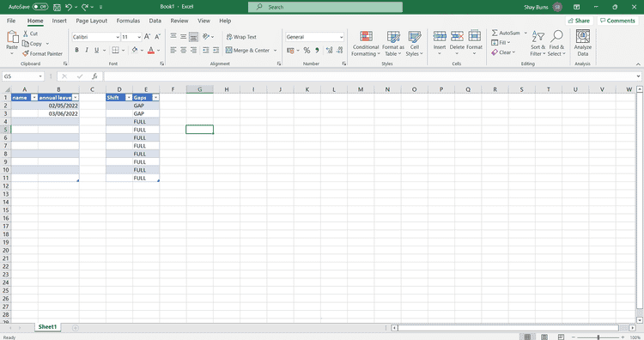This screenshot has width=644, height=340.
Task: Click Merge & Center icon
Action: [x=228, y=50]
